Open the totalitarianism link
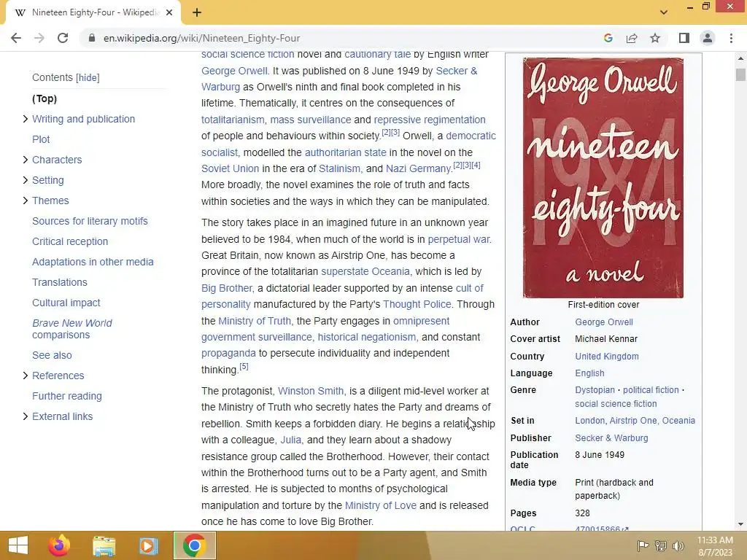Image resolution: width=747 pixels, height=560 pixels. (233, 120)
